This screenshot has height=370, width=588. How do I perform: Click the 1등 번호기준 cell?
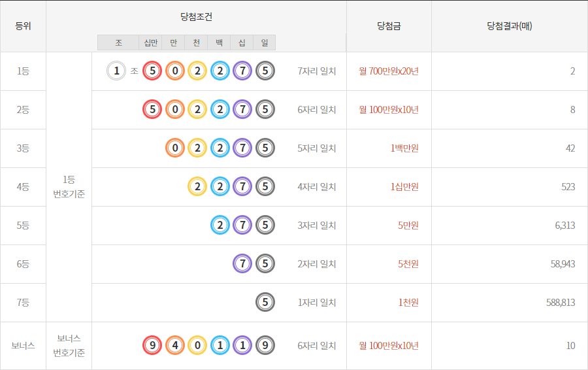coord(69,187)
